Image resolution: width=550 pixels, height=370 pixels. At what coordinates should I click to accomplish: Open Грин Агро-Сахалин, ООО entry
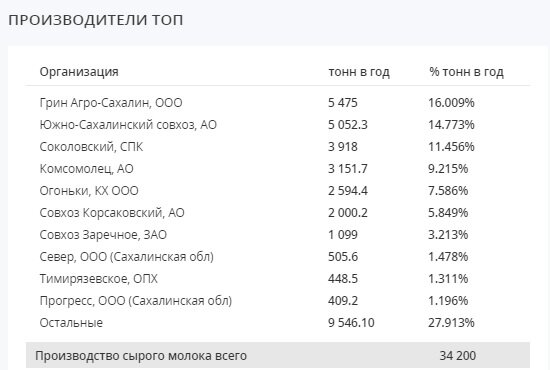coord(111,103)
